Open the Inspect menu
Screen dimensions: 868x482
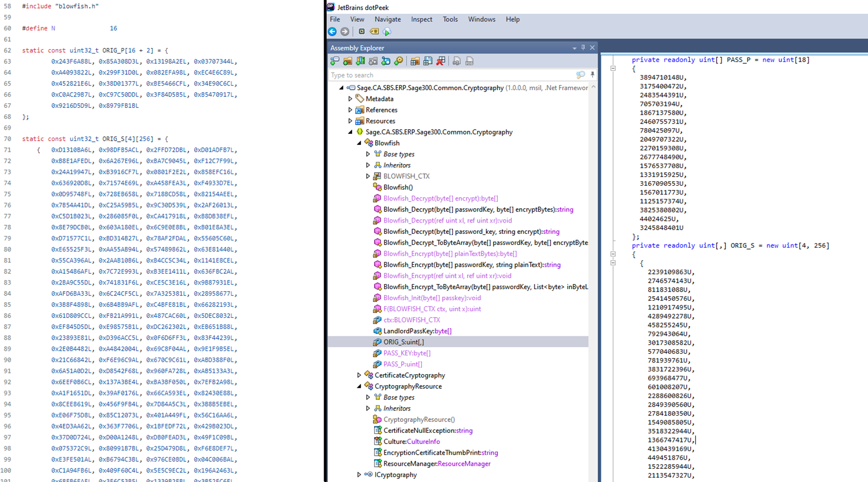421,19
